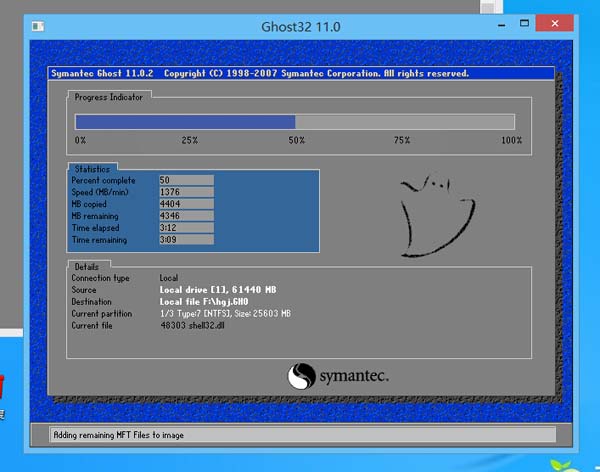The width and height of the screenshot is (600, 472).
Task: Click the MB remaining label
Action: pyautogui.click(x=95, y=216)
